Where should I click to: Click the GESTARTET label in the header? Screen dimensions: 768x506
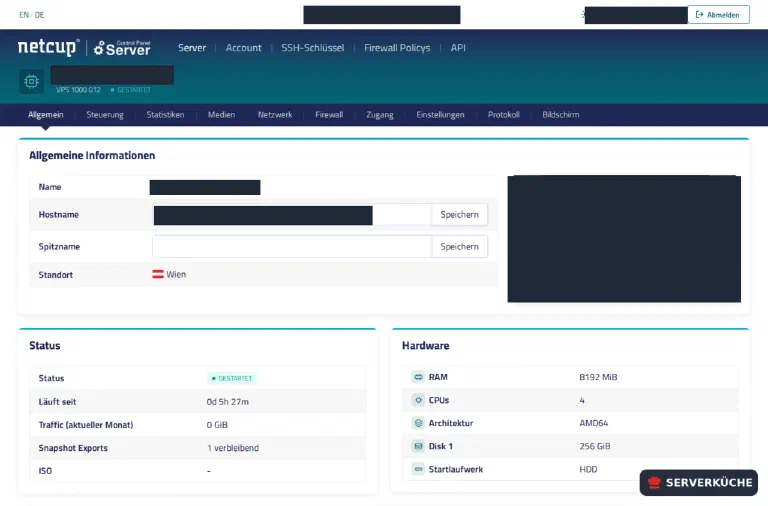(x=131, y=90)
